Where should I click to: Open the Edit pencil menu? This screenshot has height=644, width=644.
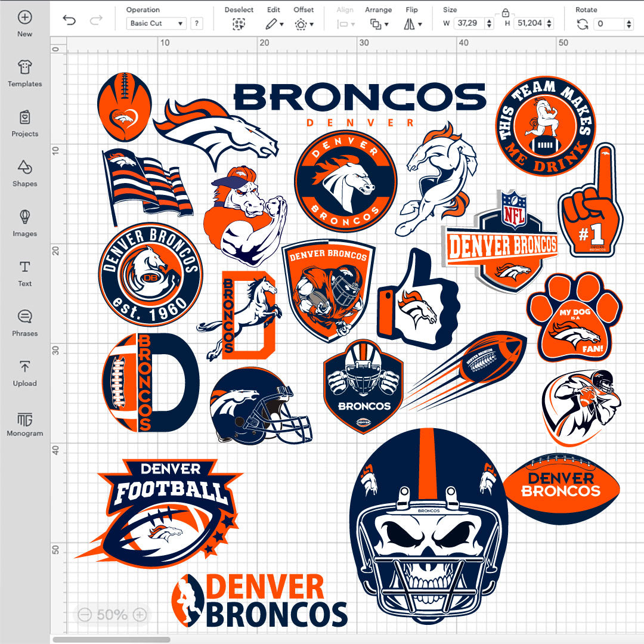pyautogui.click(x=274, y=24)
